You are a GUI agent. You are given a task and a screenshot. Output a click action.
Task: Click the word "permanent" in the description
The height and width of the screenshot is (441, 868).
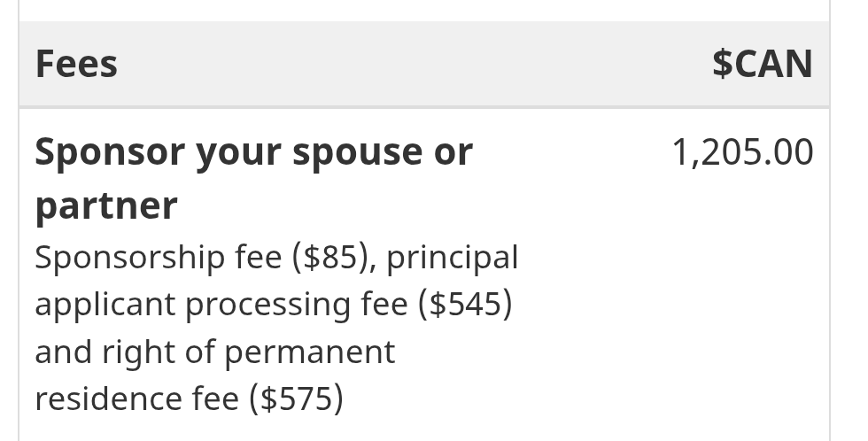(309, 352)
